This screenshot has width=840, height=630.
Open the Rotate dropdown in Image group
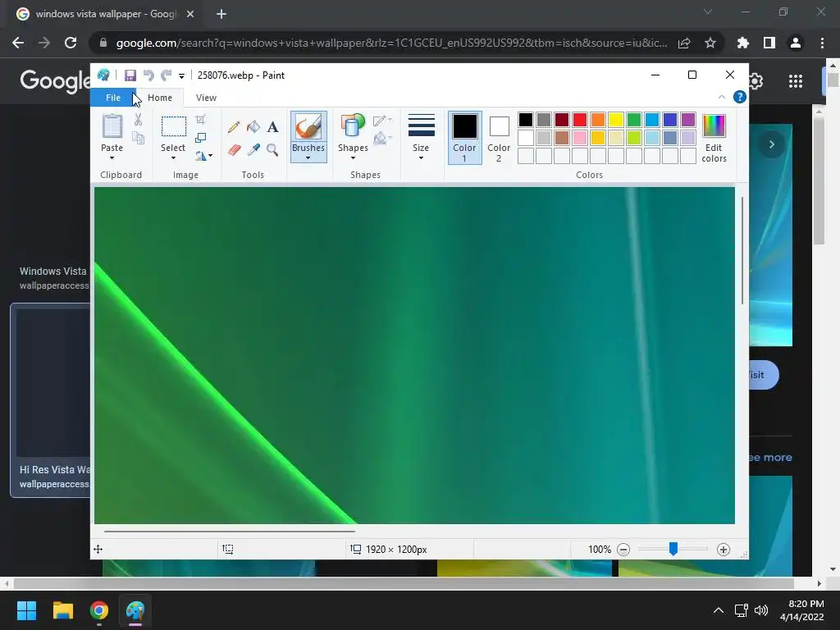point(203,156)
